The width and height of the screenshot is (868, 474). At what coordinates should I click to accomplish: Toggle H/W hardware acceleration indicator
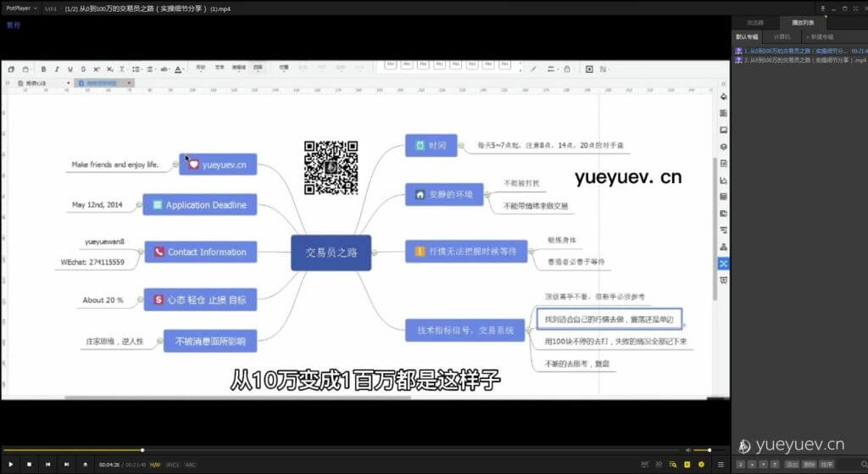(x=155, y=466)
